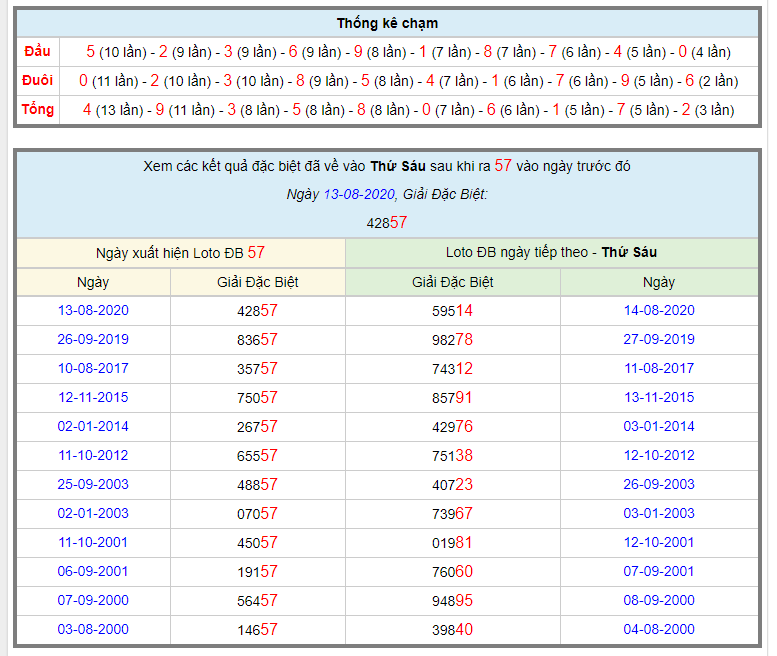This screenshot has height=656, width=777.
Task: Click the 04-08-2000 date link
Action: click(659, 629)
